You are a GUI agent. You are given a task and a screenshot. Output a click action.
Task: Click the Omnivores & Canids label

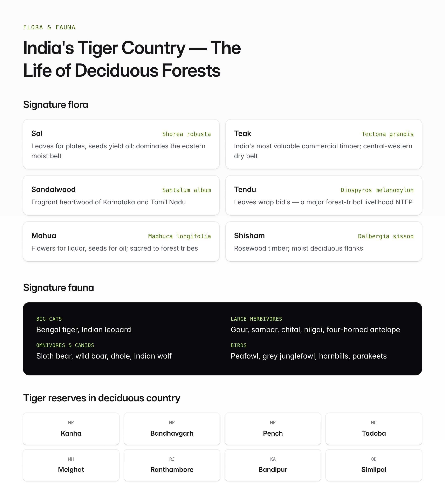[65, 345]
